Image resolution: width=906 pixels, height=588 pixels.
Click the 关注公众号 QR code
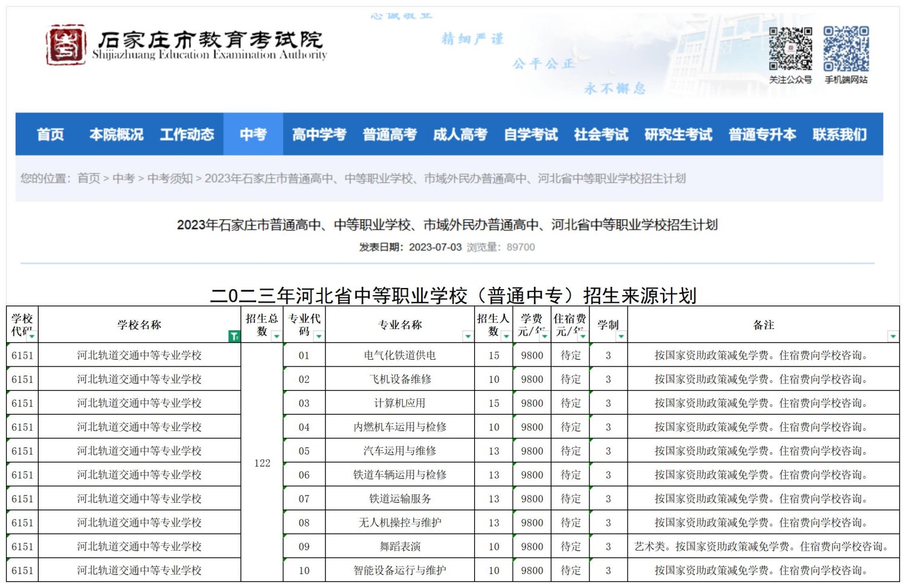coord(790,49)
